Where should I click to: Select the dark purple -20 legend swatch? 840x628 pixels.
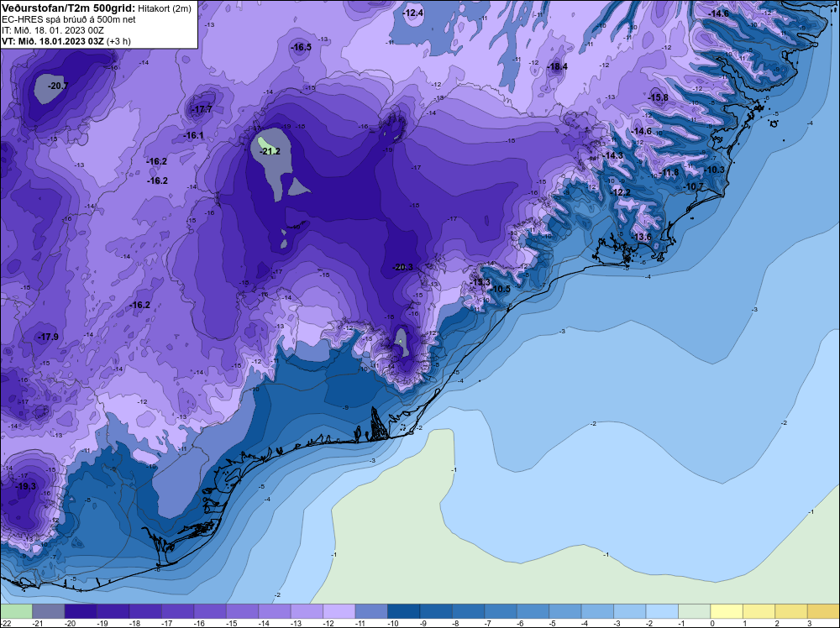[x=81, y=611]
